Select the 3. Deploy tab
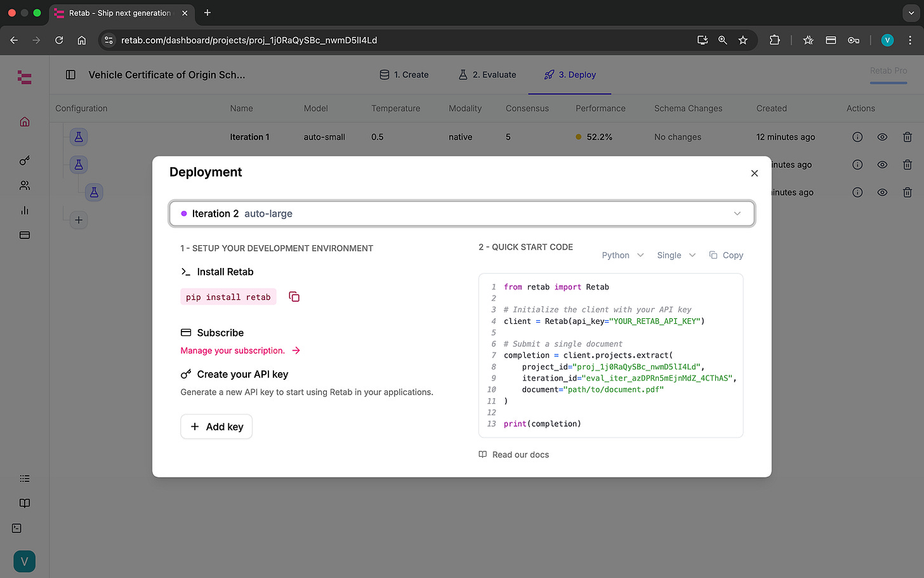Viewport: 924px width, 578px height. 570,75
